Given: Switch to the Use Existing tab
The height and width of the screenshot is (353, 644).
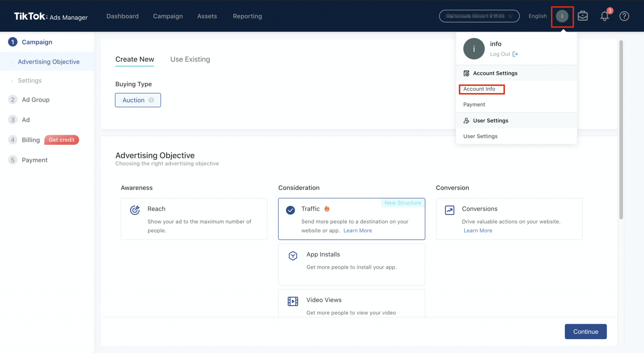Looking at the screenshot, I should click(190, 59).
